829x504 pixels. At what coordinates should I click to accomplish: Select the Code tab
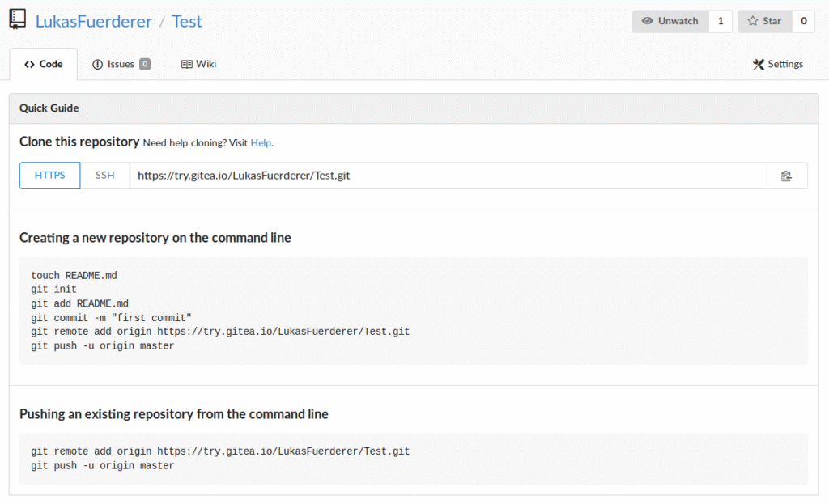tap(44, 64)
